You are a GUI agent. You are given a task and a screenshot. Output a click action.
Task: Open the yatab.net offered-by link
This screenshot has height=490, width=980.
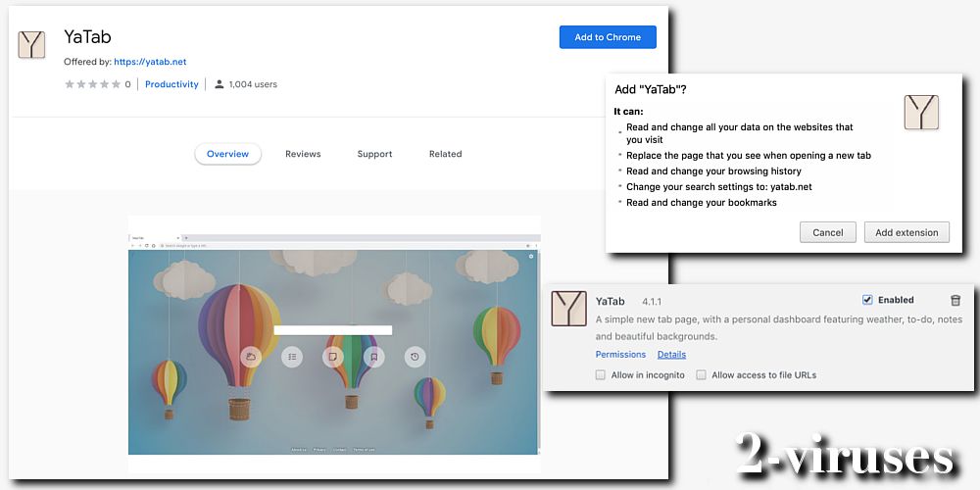(150, 62)
